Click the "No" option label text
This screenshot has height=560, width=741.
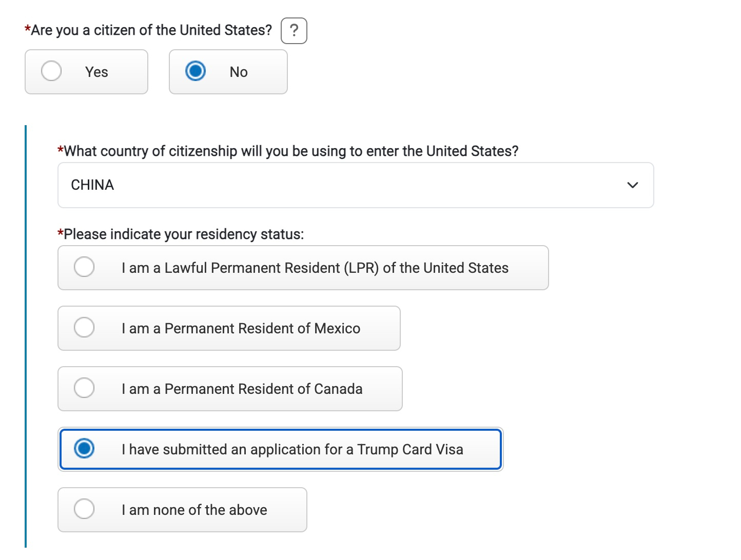click(239, 72)
